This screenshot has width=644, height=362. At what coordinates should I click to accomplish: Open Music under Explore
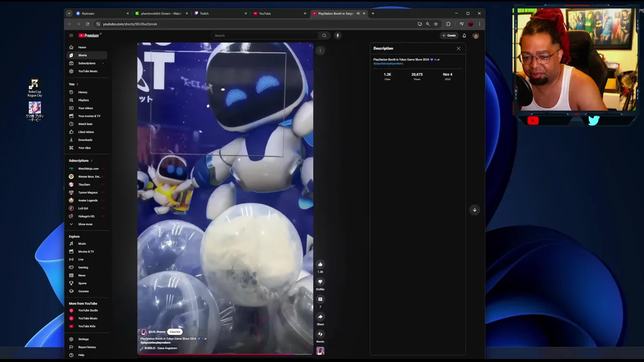pyautogui.click(x=86, y=244)
